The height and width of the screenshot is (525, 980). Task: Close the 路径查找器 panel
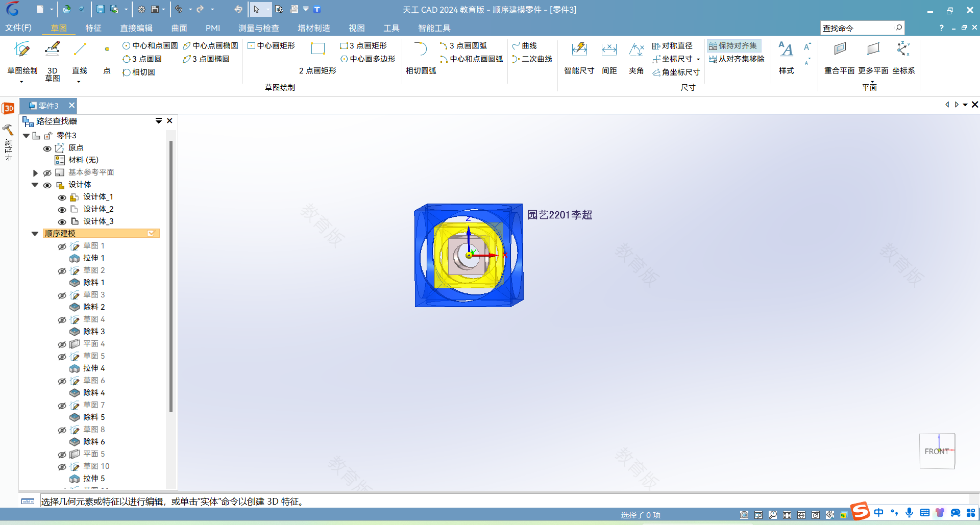point(169,121)
